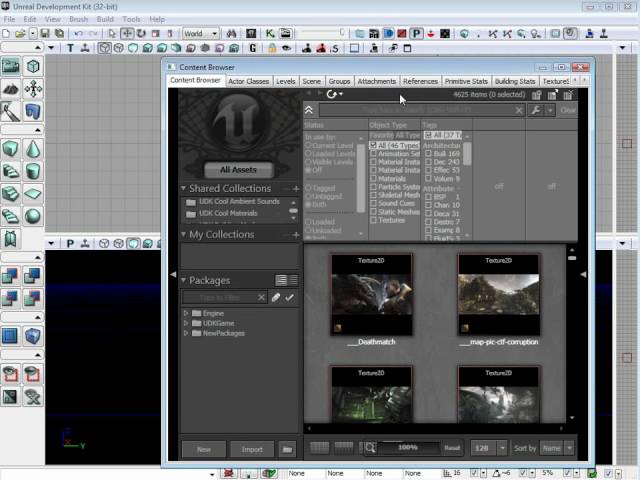Viewport: 640px width, 480px height.
Task: Click the magnifier icon beside zoom percentage
Action: click(370, 448)
